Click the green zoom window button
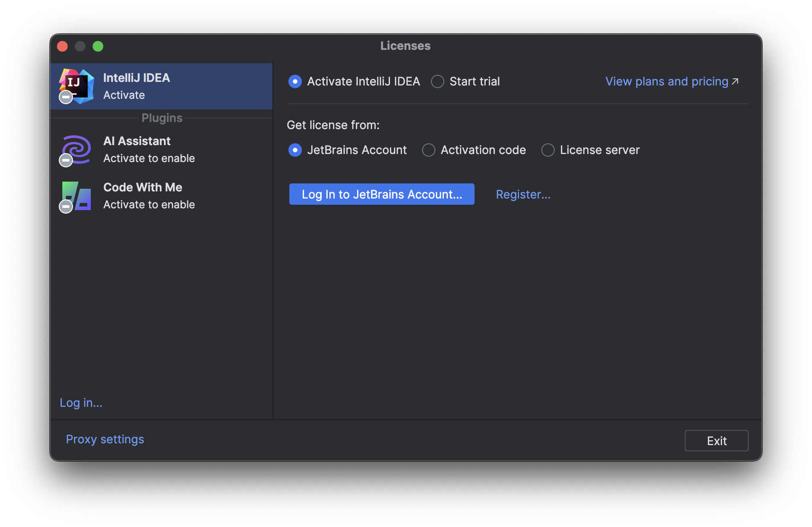812x527 pixels. [x=98, y=46]
